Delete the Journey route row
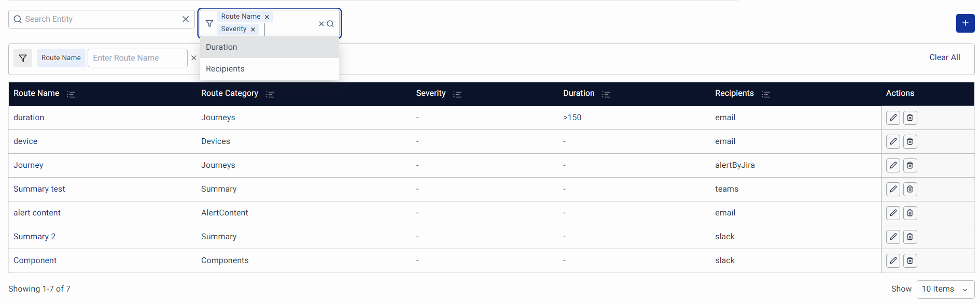The width and height of the screenshot is (980, 304). pyautogui.click(x=910, y=165)
